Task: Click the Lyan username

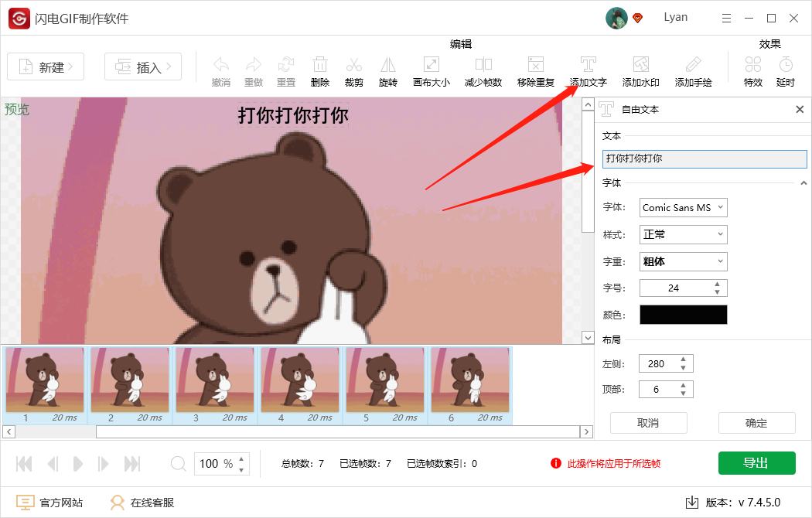Action: (676, 17)
